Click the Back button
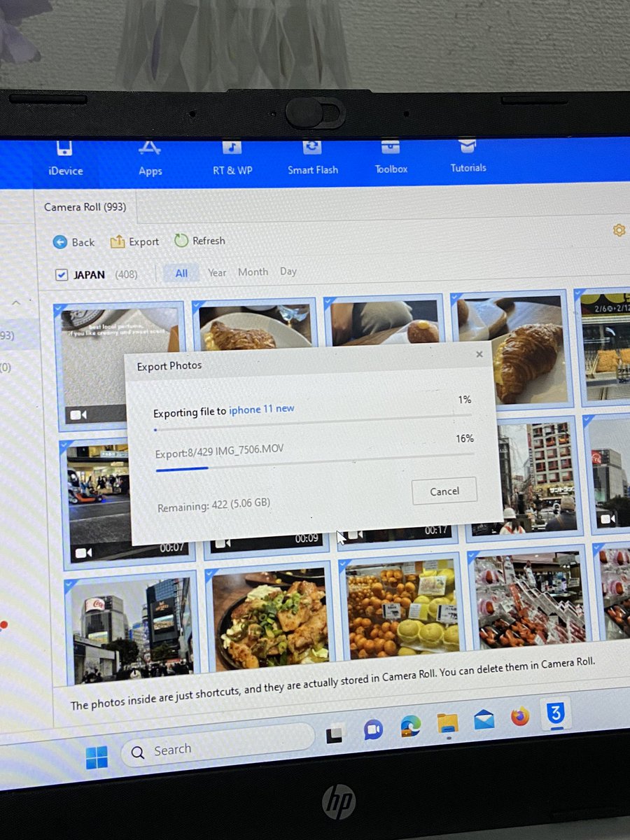Screen dimensions: 630x840 point(73,242)
